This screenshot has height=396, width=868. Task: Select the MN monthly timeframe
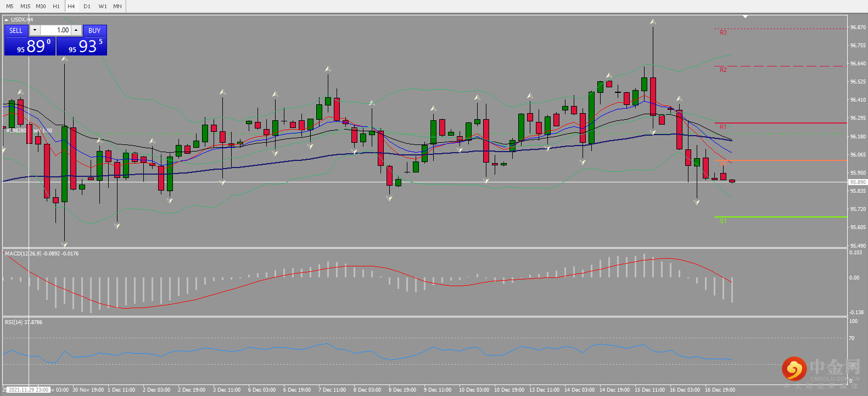click(x=117, y=6)
